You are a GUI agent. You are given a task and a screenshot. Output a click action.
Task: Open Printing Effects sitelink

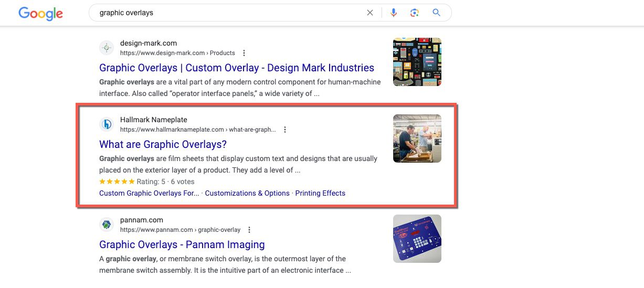click(x=320, y=193)
